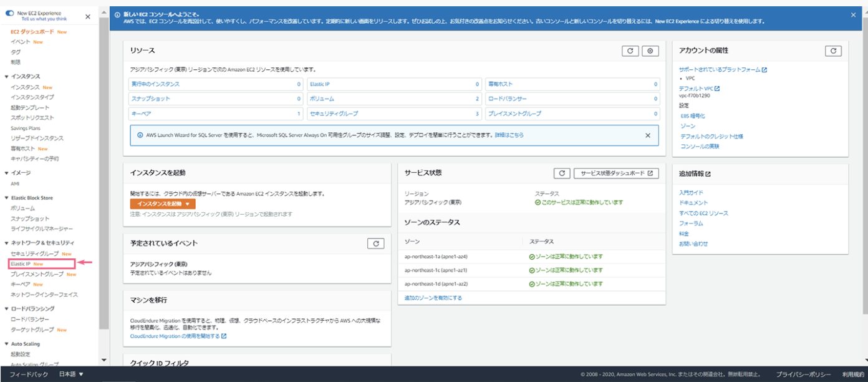Open すべての EC2 リソース link
Viewport: 868px width, 382px height.
pos(703,213)
